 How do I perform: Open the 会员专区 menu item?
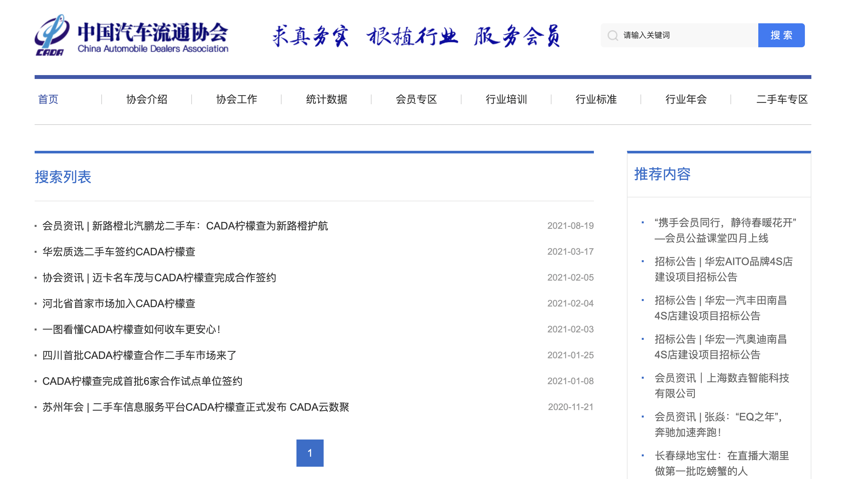click(x=416, y=99)
